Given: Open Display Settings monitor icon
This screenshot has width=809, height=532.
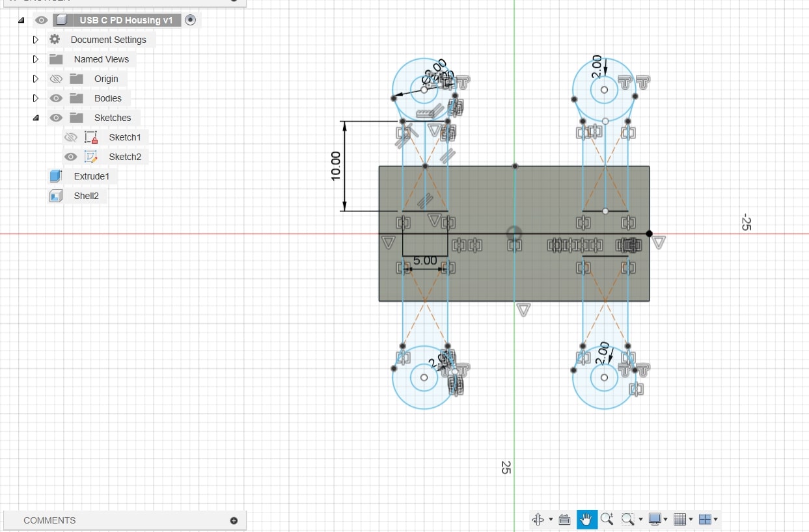Looking at the screenshot, I should pos(655,519).
